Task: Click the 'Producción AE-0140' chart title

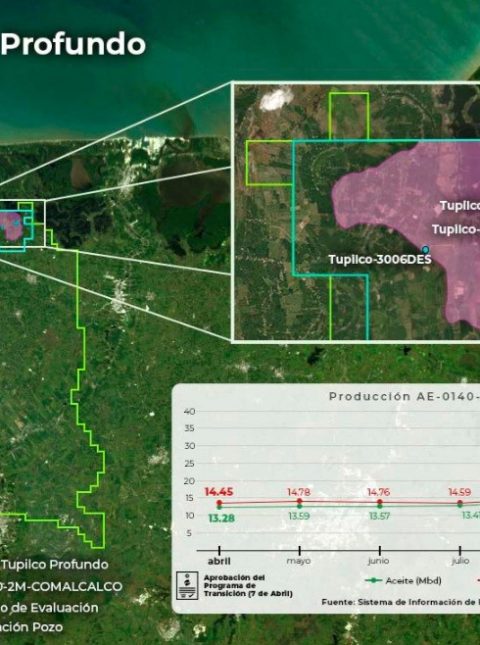Action: 404,397
